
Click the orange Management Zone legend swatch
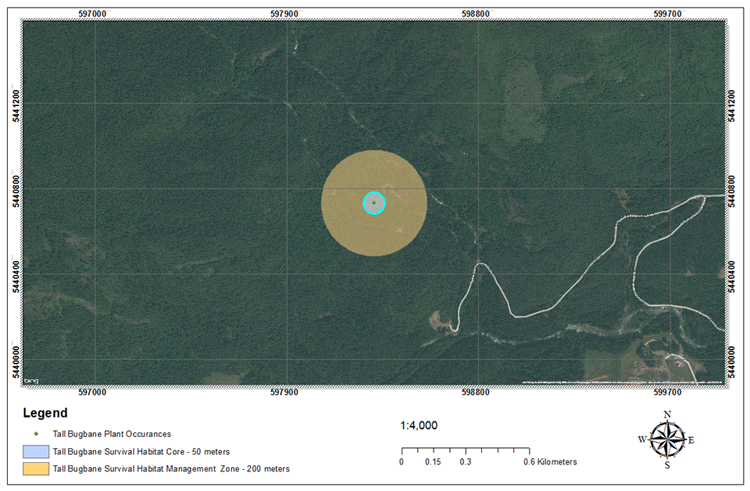[x=36, y=467]
